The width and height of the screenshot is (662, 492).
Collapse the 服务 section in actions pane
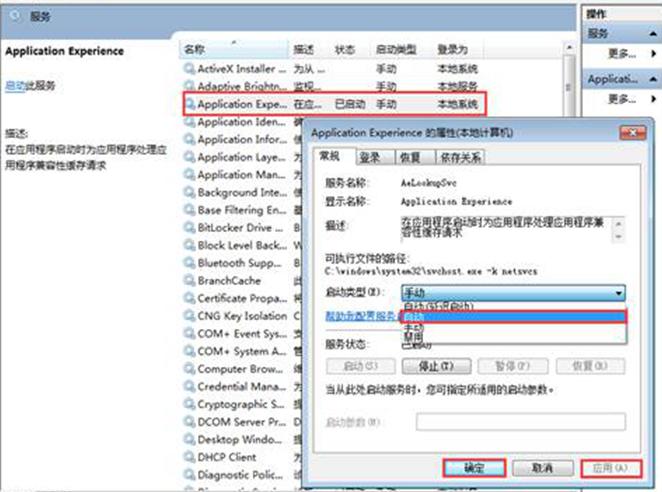point(651,33)
